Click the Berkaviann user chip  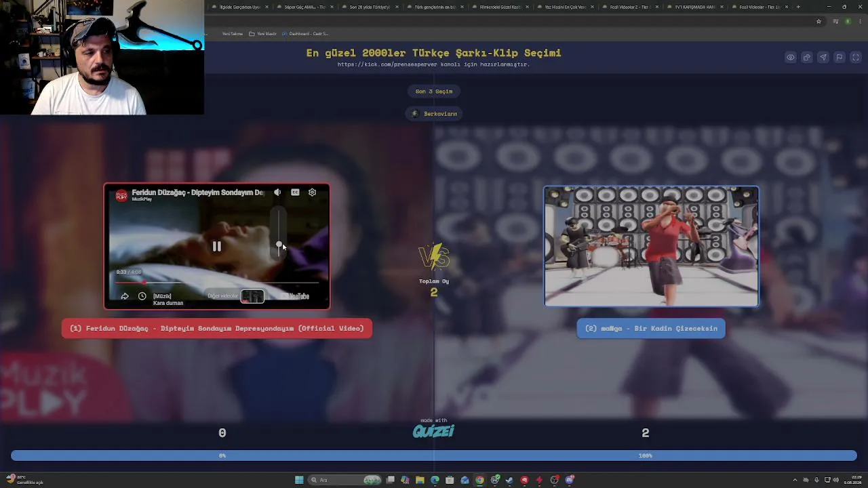point(435,114)
